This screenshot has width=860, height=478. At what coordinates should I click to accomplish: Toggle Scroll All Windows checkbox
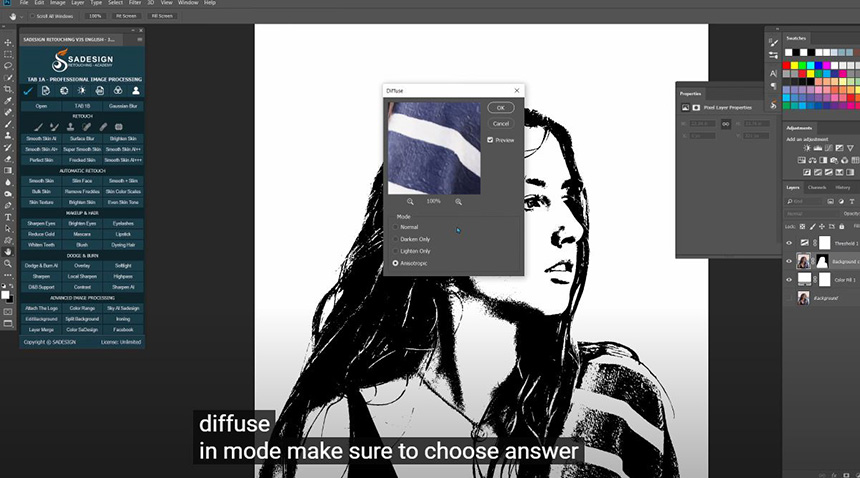[32, 16]
